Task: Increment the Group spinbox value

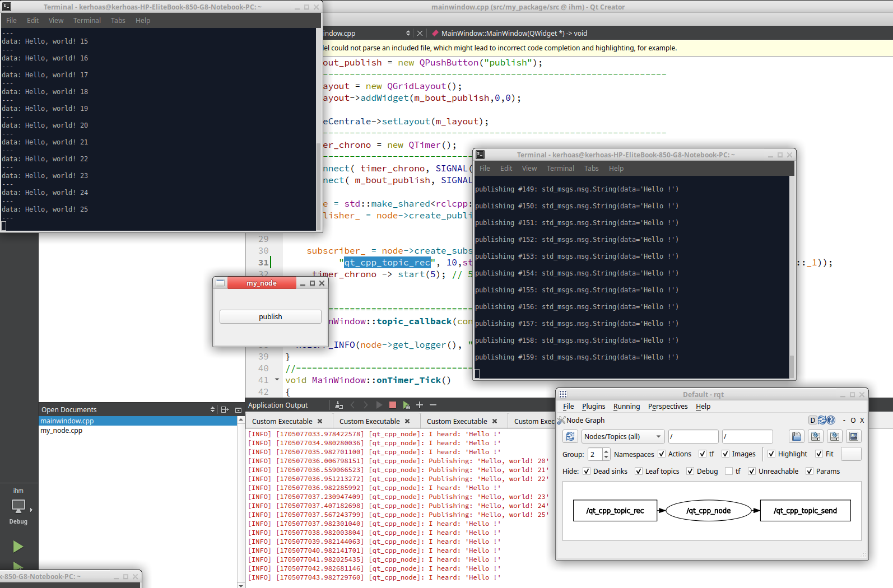Action: point(606,451)
